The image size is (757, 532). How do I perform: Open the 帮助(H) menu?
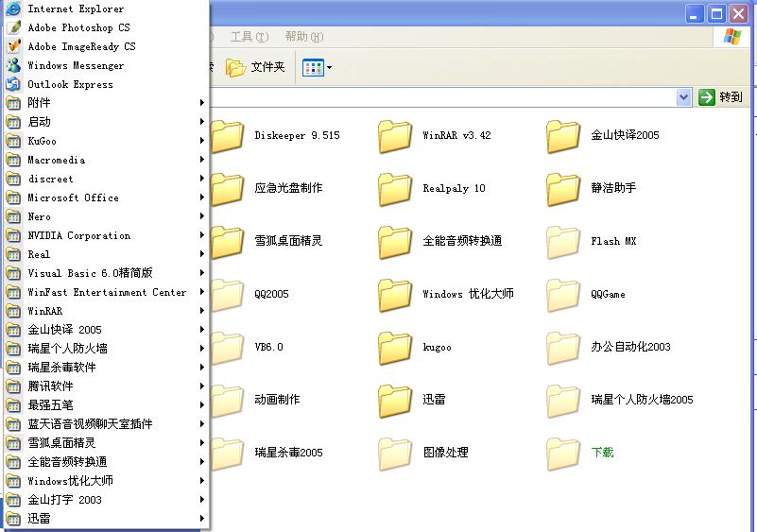[304, 37]
